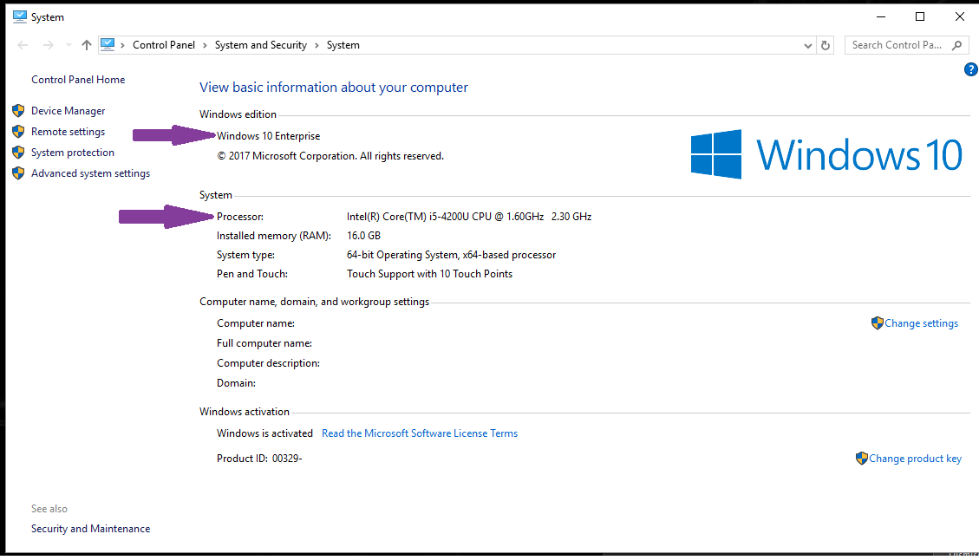Viewport: 979px width, 560px height.
Task: Click the Back navigation arrow
Action: click(23, 45)
